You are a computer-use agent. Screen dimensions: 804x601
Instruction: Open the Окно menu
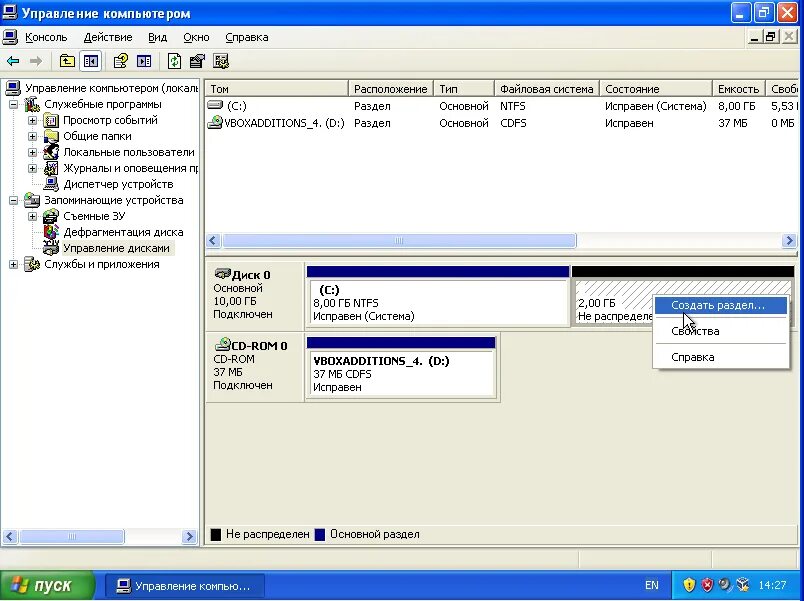tap(196, 37)
